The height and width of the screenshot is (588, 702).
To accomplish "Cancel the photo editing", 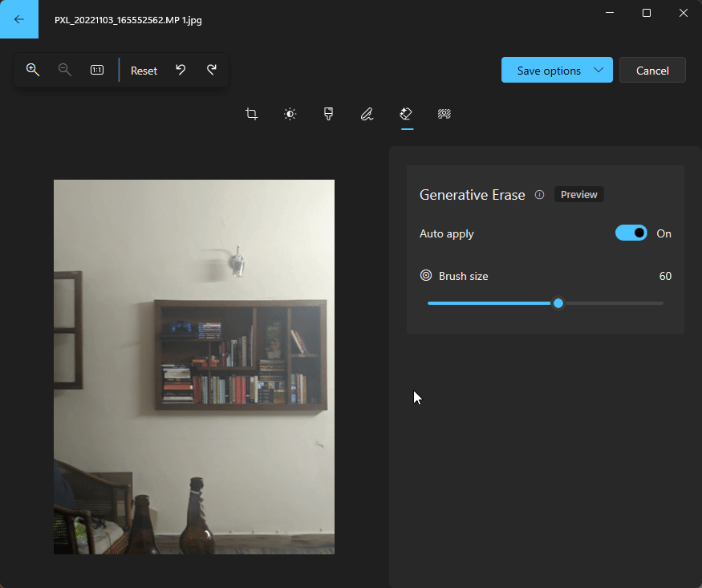I will coord(652,71).
